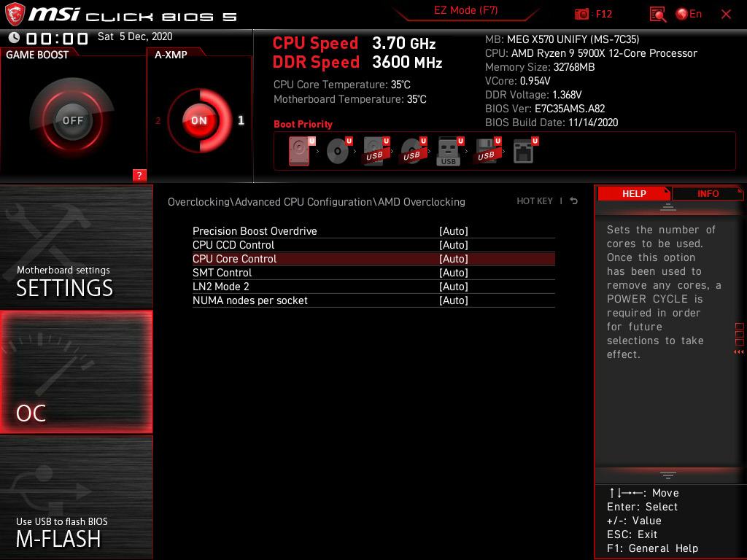
Task: Select the USB hard disk boot device
Action: coord(376,152)
